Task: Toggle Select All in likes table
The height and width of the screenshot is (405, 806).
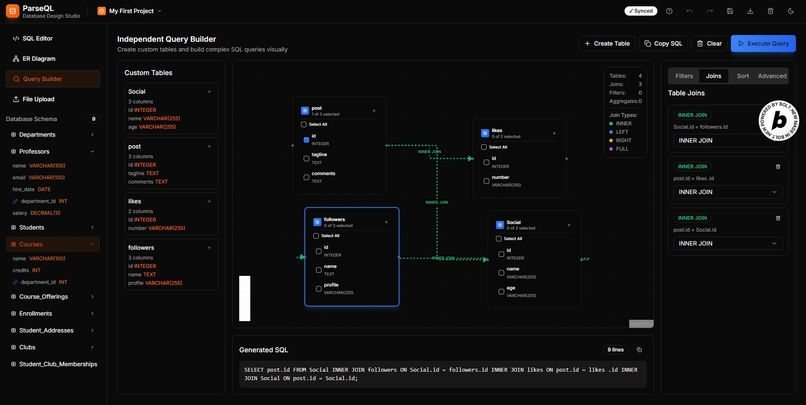Action: click(x=484, y=147)
